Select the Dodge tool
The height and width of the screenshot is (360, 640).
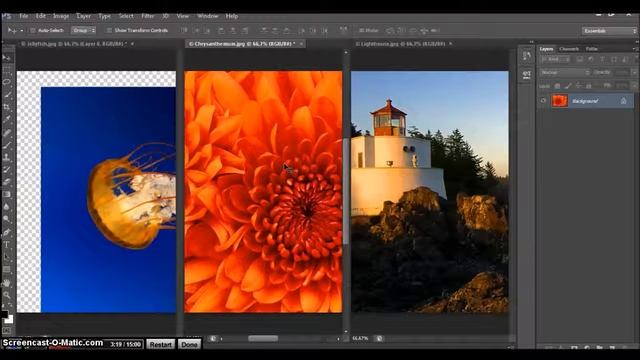click(7, 219)
